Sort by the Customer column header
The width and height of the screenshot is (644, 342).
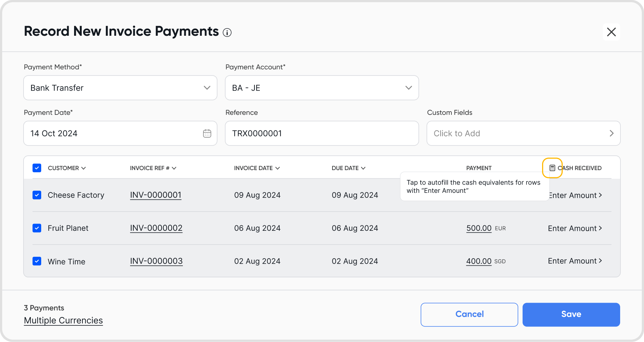66,168
